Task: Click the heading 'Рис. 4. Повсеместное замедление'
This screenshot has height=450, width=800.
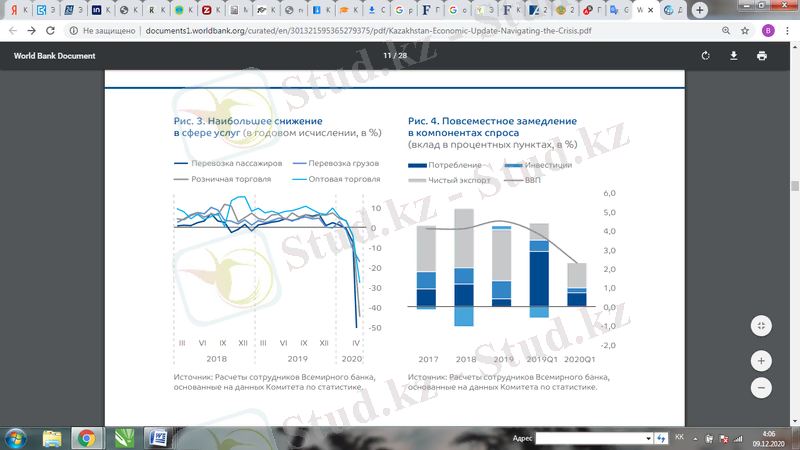Action: tap(492, 121)
